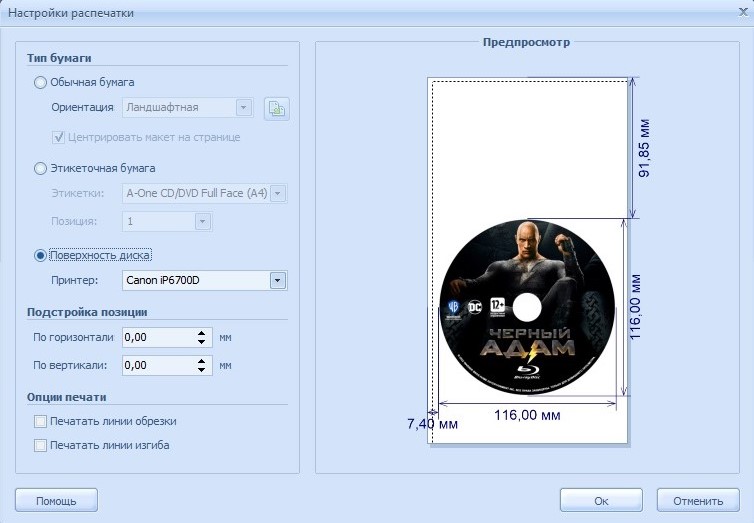Click the Помощь button
Viewport: 754px width, 523px height.
(x=56, y=500)
